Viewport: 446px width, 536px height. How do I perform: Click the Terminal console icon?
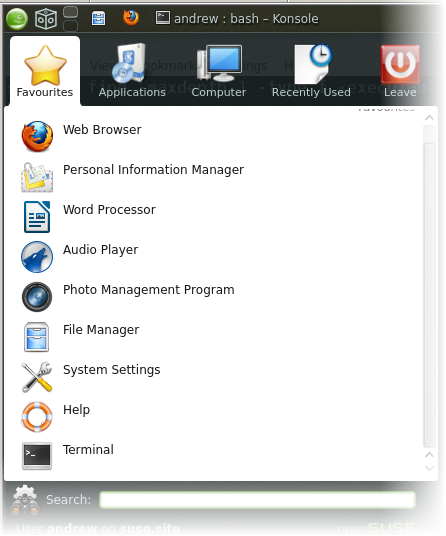(x=37, y=456)
